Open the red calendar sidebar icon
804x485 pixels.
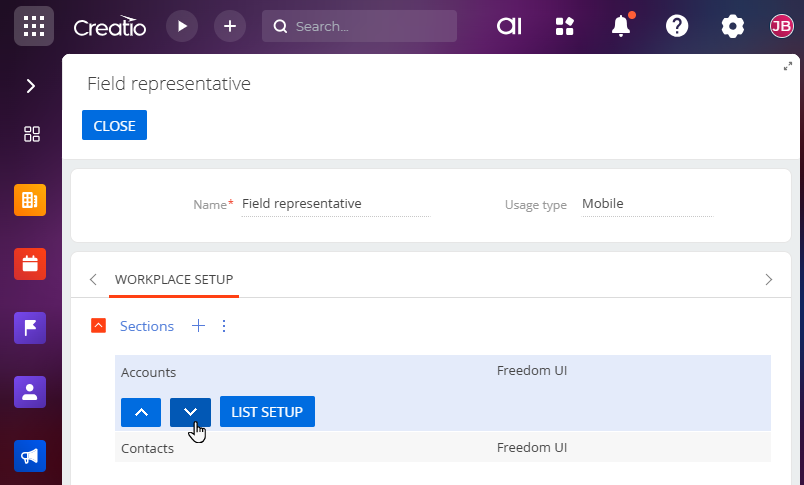click(30, 264)
